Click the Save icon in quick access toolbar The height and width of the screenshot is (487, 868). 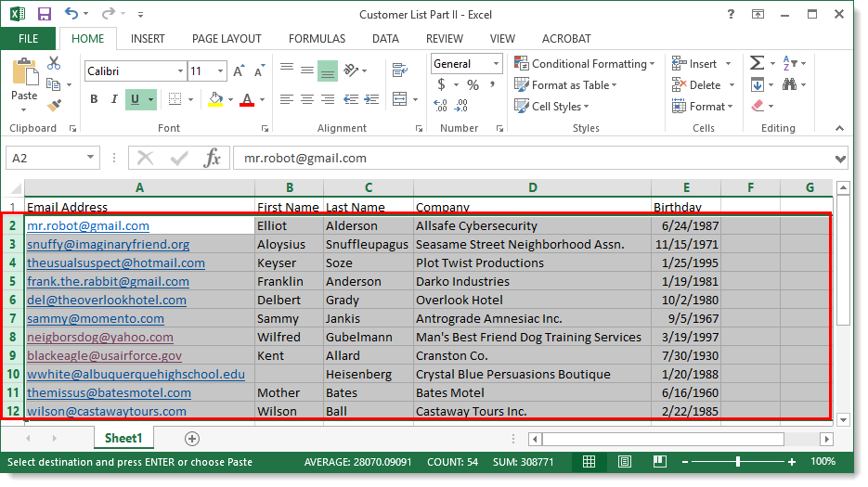(x=45, y=14)
